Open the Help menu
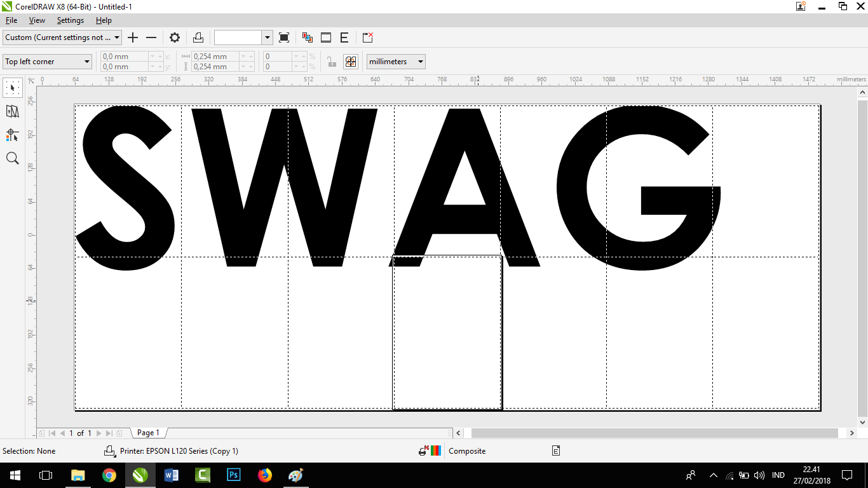868x488 pixels. pos(104,20)
